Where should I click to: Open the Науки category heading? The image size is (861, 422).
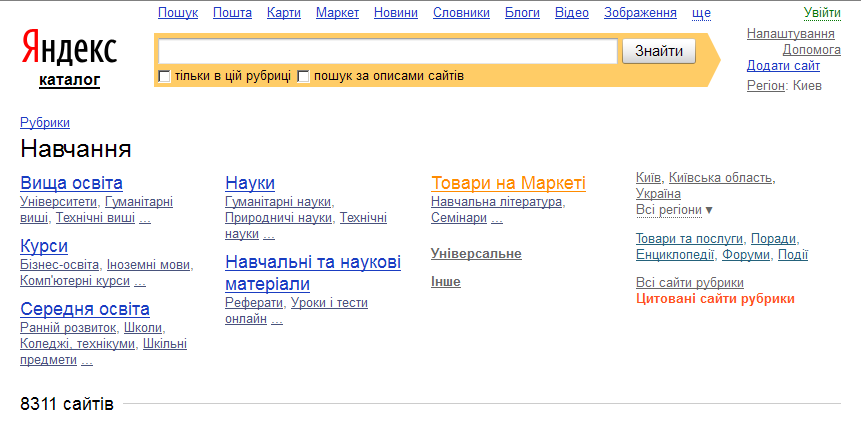coord(250,183)
